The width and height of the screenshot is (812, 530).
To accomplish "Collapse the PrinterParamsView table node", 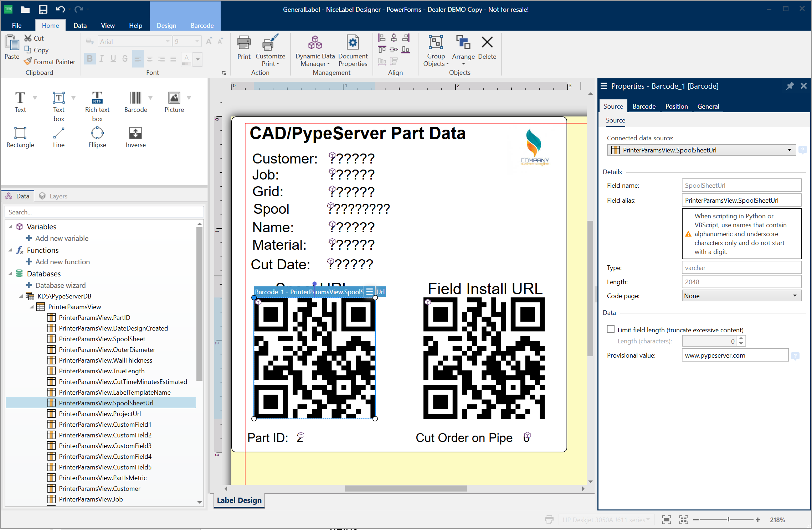I will point(32,307).
